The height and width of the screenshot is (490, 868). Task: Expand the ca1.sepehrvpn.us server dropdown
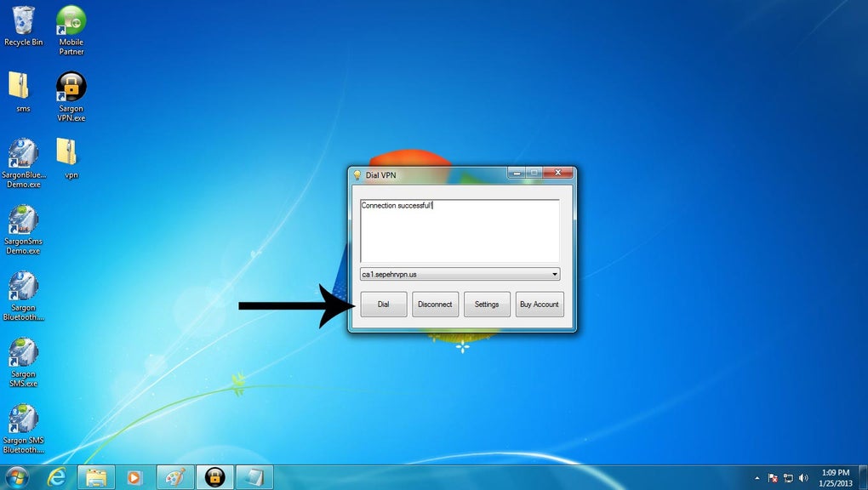click(555, 274)
